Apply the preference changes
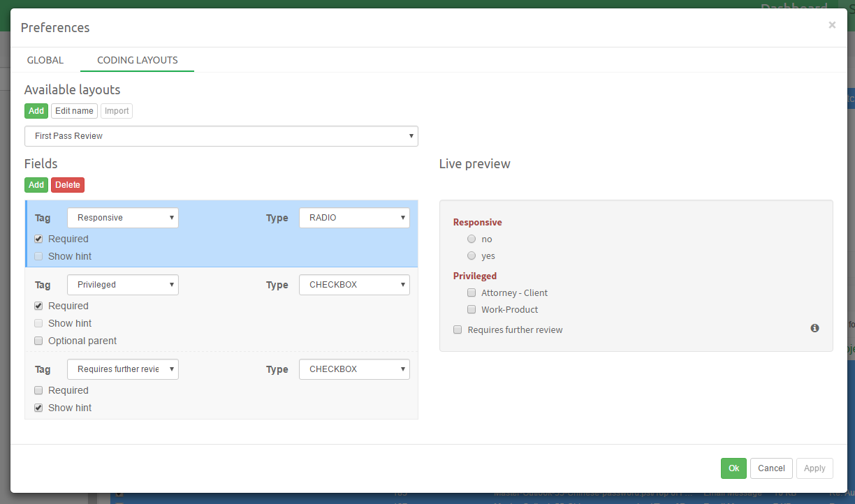Screen dimensions: 855x504 click(814, 468)
